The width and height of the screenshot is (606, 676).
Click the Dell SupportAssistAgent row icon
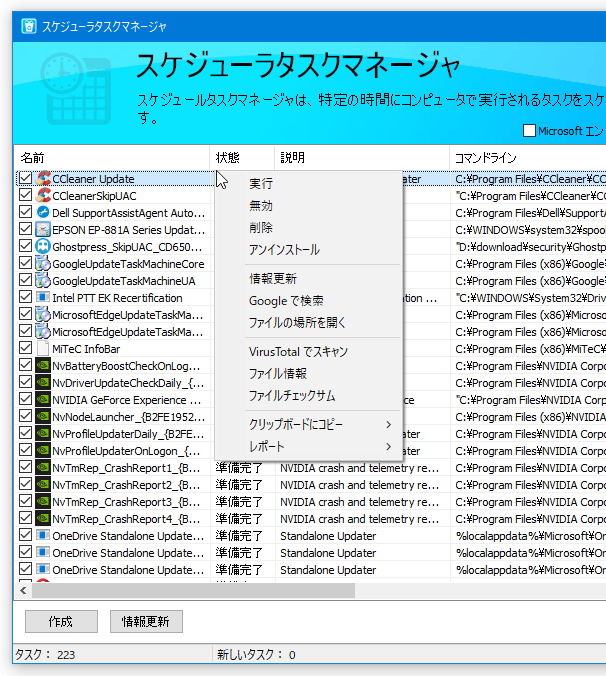point(43,212)
